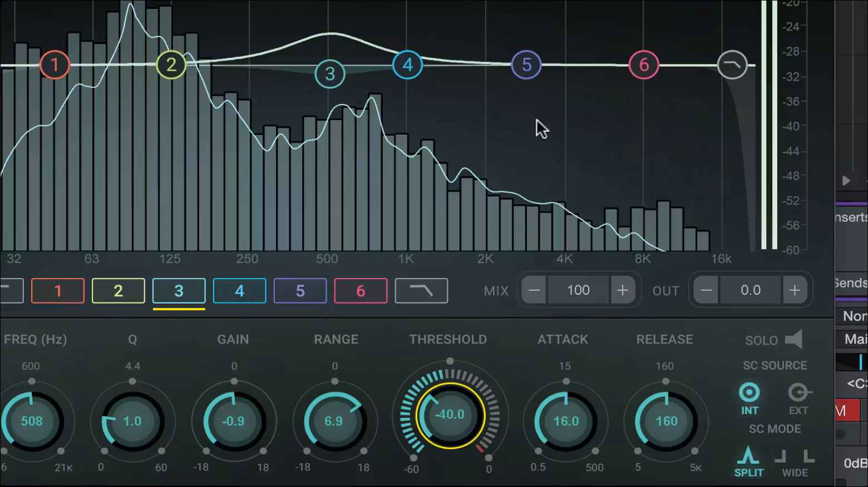Screen dimensions: 868x487
Task: Decrease OUT value with minus button
Action: point(706,290)
